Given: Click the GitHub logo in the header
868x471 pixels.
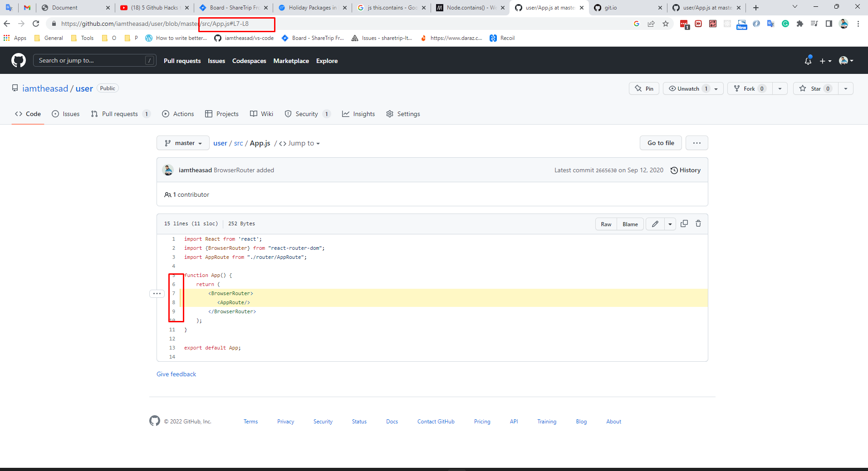Looking at the screenshot, I should [x=18, y=60].
